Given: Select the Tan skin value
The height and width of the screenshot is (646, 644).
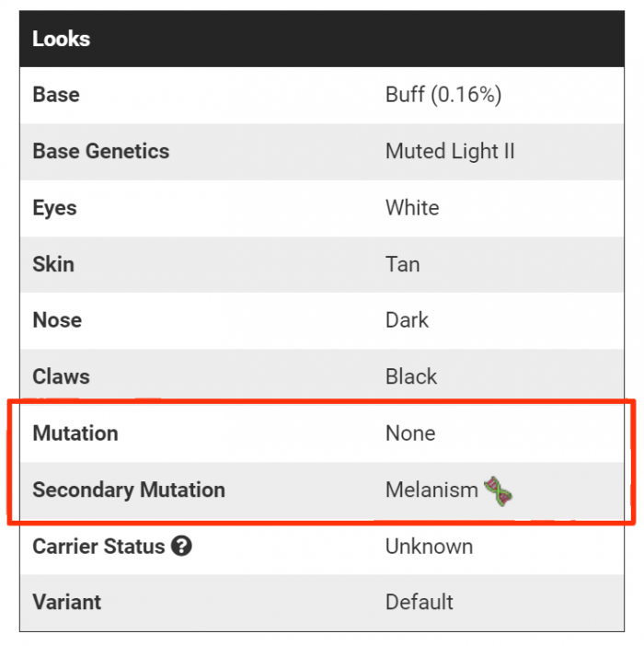Looking at the screenshot, I should [402, 264].
